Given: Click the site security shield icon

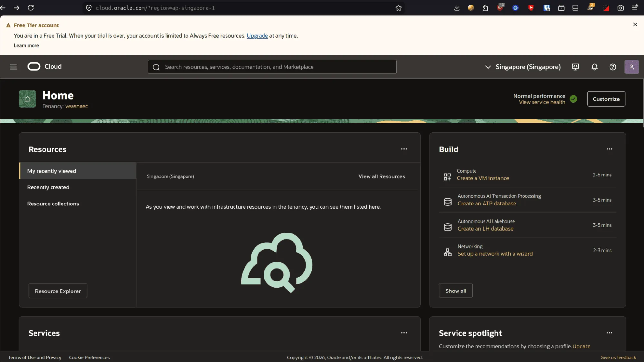Looking at the screenshot, I should click(x=89, y=8).
